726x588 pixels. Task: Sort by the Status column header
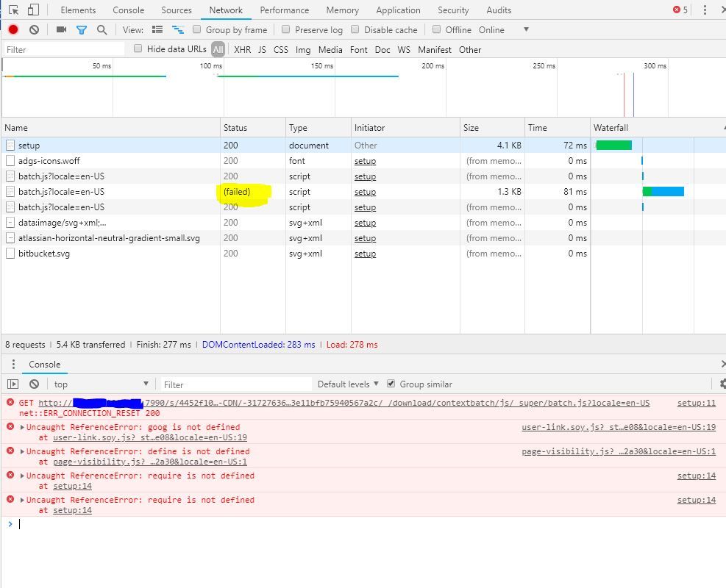click(253, 128)
